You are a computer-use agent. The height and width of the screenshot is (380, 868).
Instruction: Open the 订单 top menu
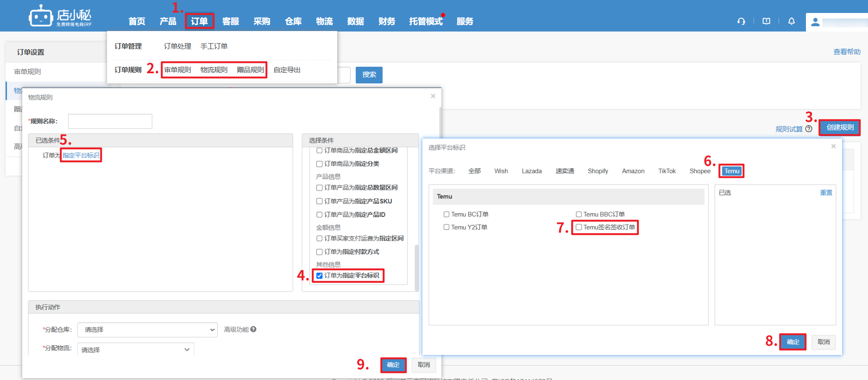[x=199, y=21]
